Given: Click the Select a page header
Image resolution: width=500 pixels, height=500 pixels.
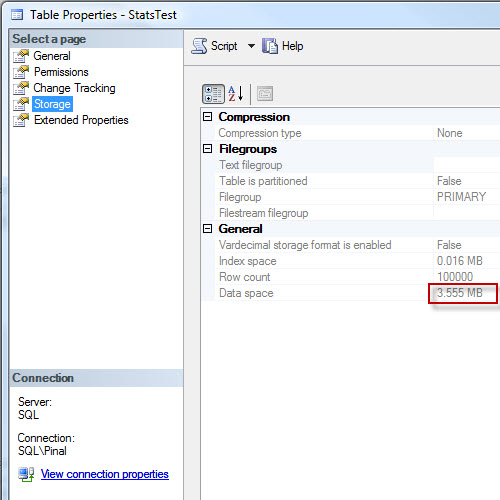Looking at the screenshot, I should pos(96,39).
